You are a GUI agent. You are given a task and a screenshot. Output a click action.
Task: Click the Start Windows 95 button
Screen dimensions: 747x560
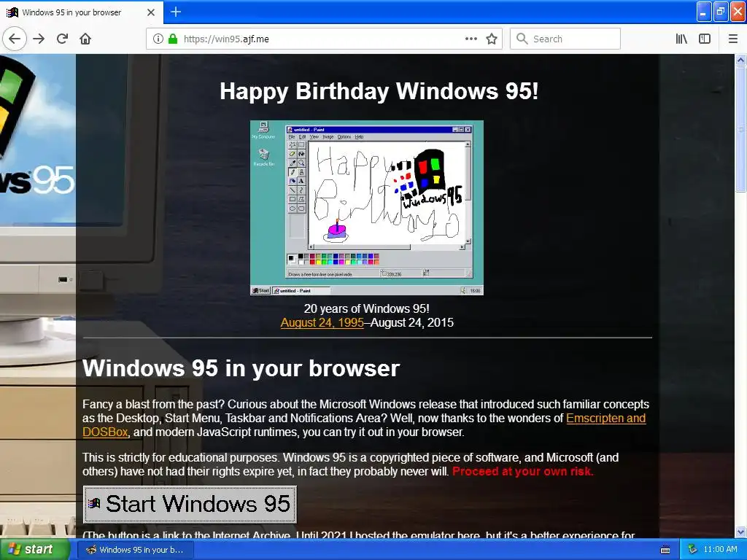pyautogui.click(x=190, y=504)
